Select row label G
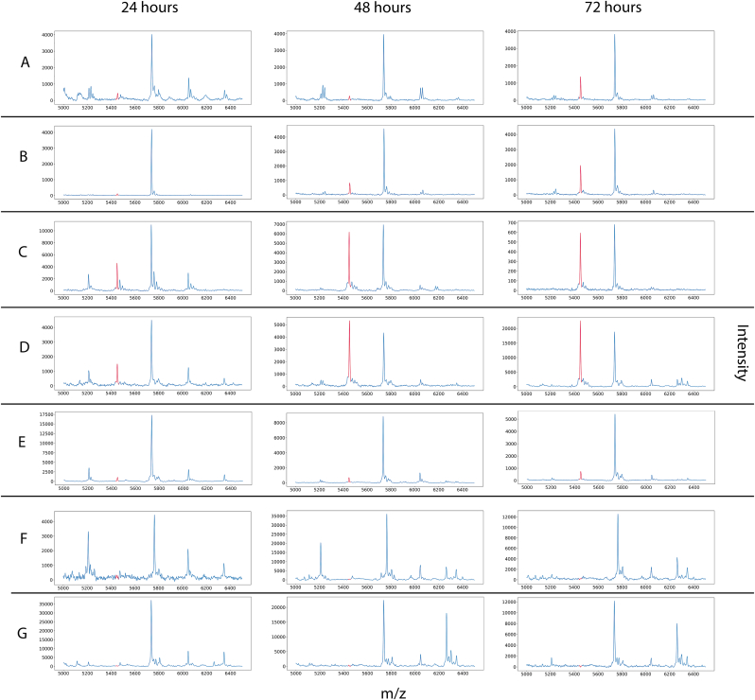This screenshot has width=755, height=700. [22, 633]
